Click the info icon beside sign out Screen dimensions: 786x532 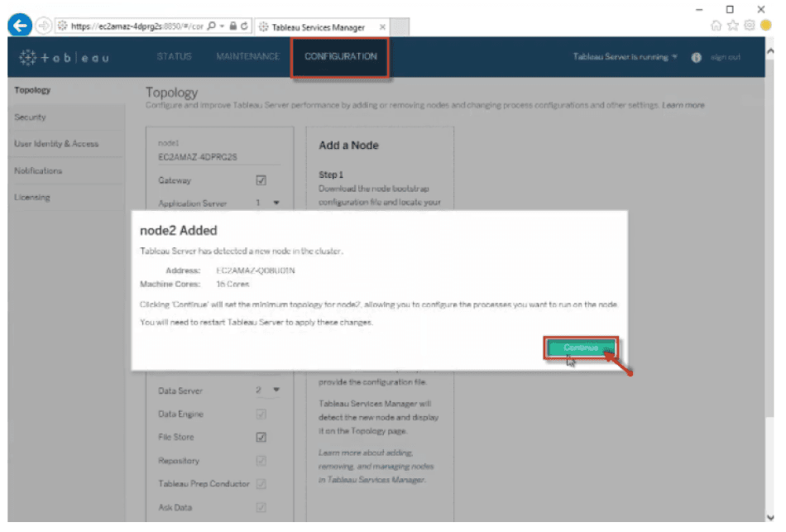click(x=696, y=58)
